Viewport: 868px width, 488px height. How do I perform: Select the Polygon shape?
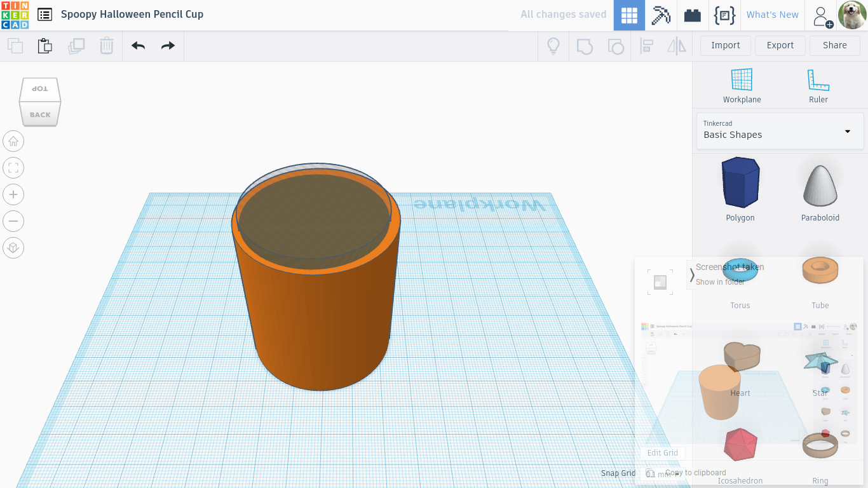740,189
